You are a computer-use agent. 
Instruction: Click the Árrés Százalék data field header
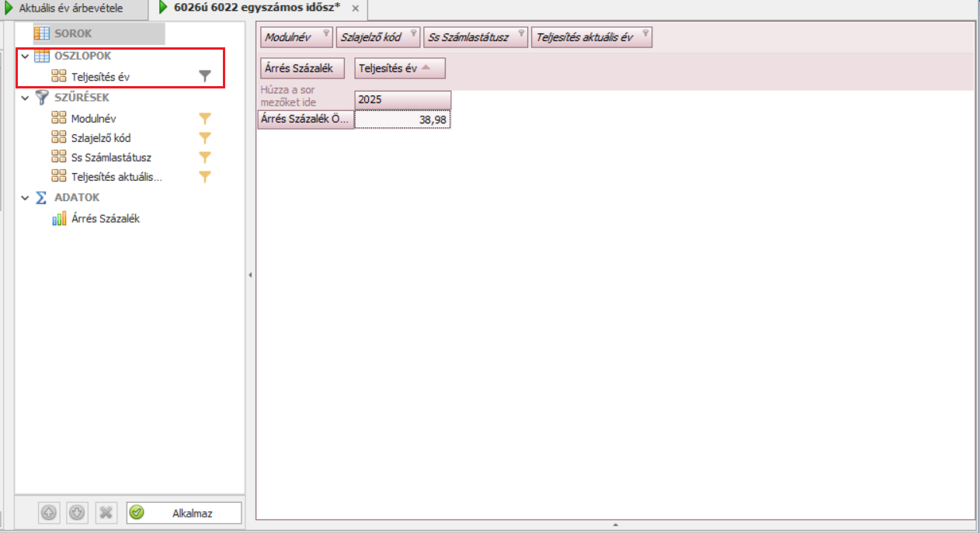300,68
